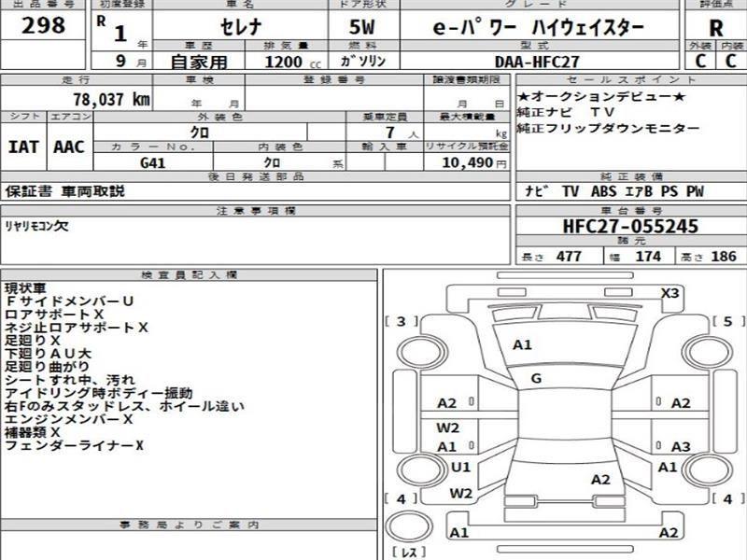Click the note 下廻りAU大

[49, 354]
